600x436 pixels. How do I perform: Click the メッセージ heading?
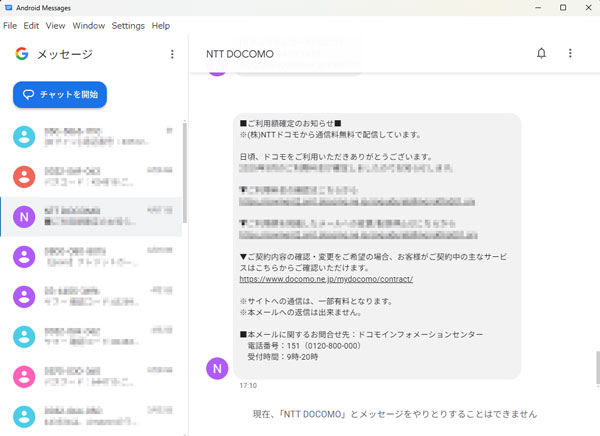coord(65,54)
